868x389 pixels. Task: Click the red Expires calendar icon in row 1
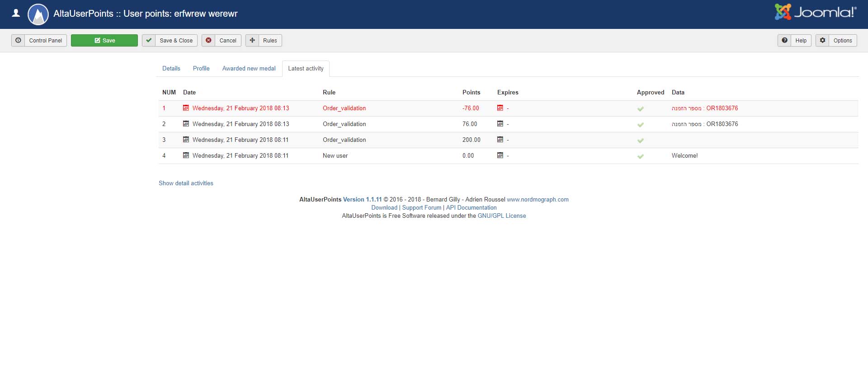click(x=500, y=108)
